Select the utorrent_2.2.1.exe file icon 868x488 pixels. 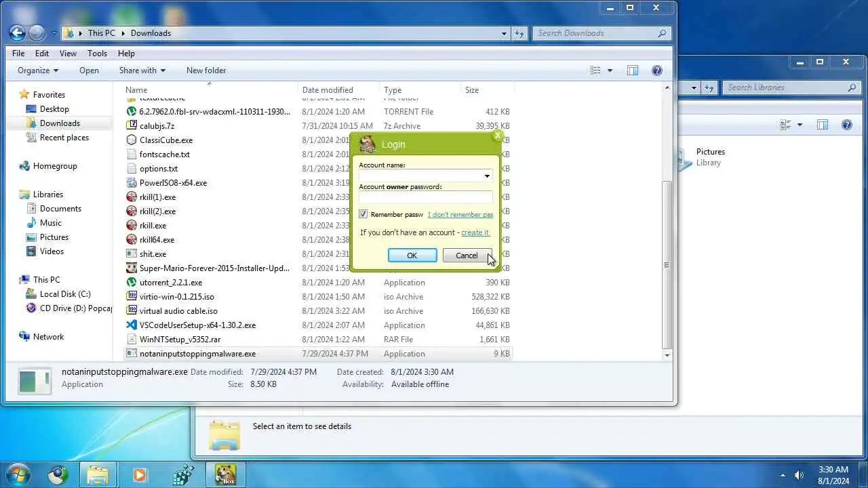coord(132,283)
